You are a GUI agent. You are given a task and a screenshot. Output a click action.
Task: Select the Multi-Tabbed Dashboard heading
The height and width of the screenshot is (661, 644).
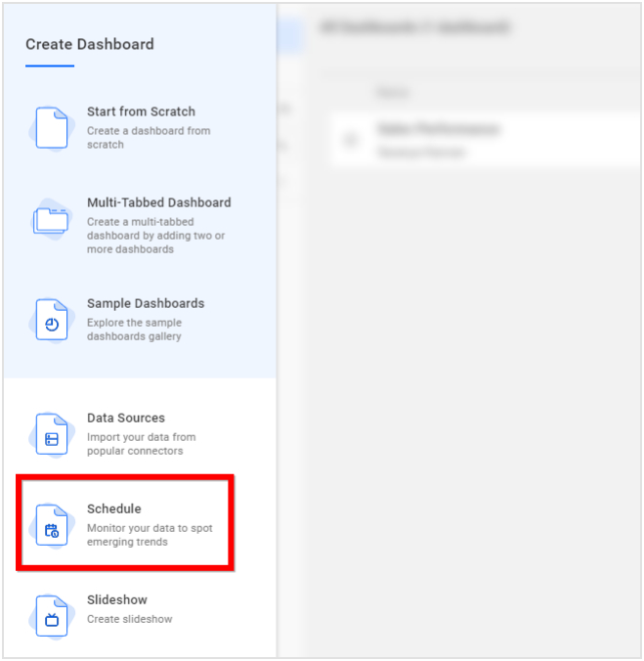158,202
